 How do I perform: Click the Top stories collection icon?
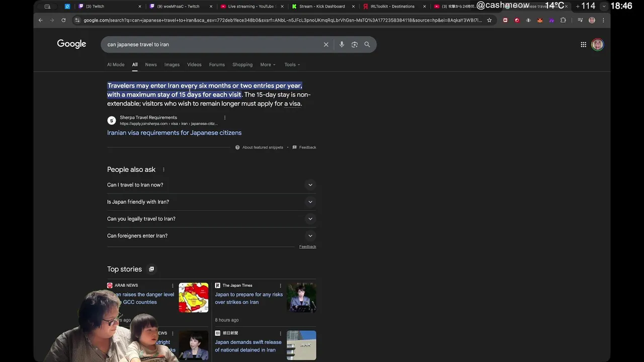151,269
